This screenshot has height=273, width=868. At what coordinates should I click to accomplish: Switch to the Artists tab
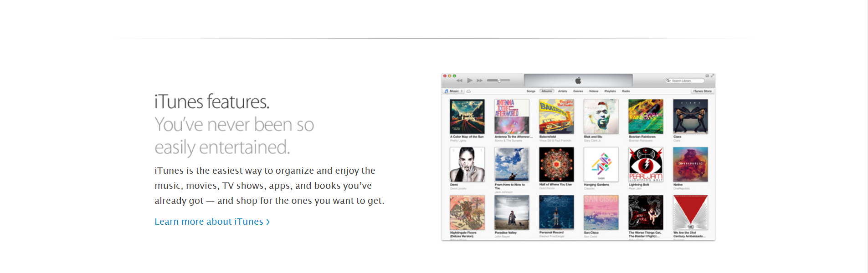[563, 91]
